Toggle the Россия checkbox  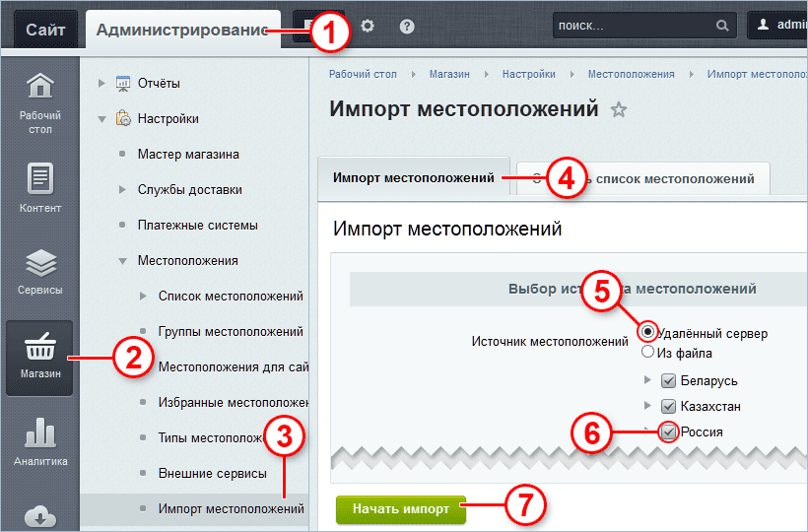(668, 432)
